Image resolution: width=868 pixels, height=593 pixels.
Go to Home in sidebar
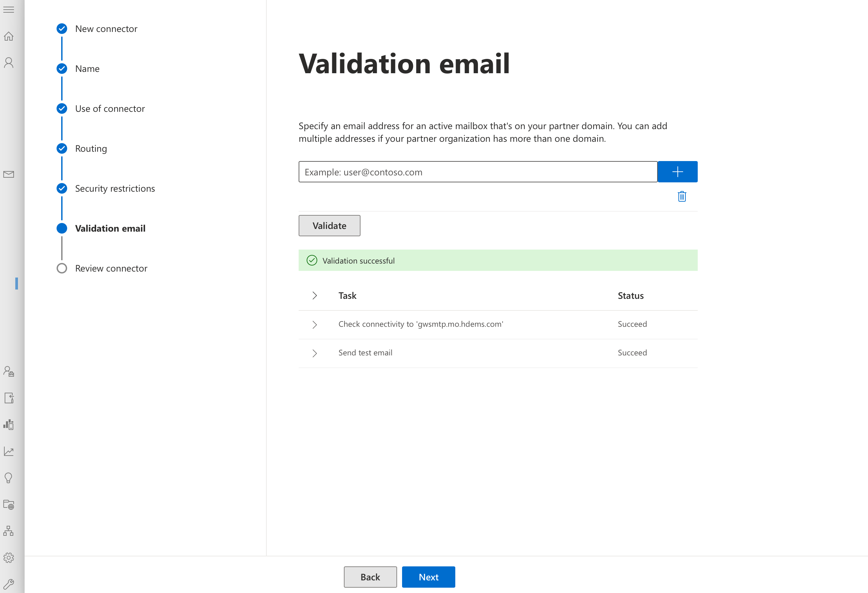pos(9,36)
